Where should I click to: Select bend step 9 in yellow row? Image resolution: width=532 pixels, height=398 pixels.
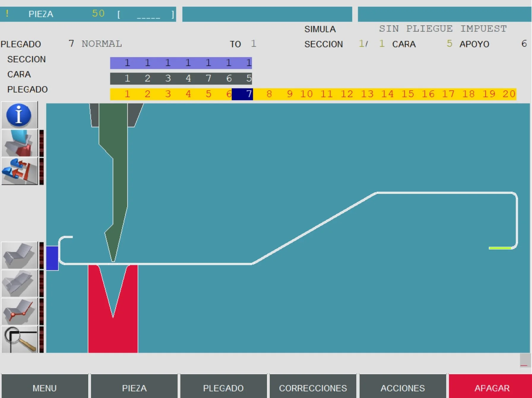point(289,94)
